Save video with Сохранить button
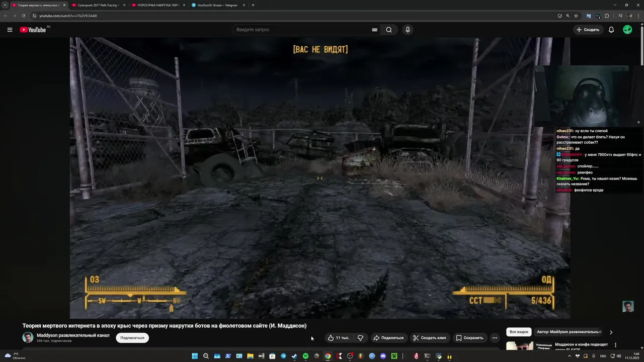The image size is (644, 362). 469,338
